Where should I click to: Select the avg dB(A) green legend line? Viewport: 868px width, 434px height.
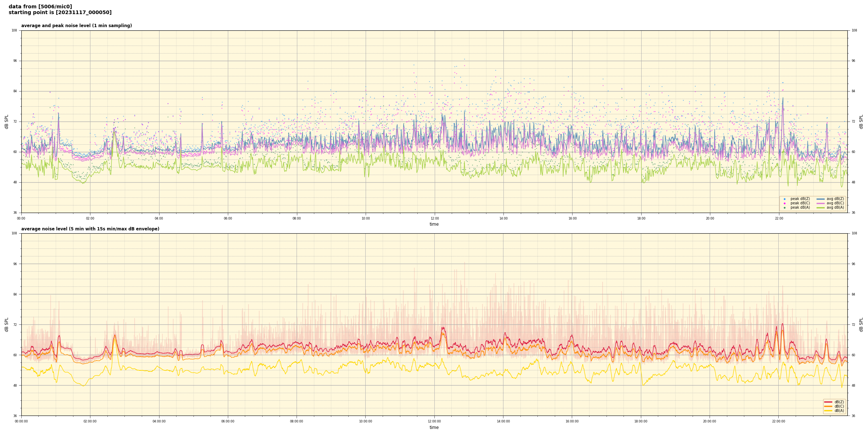coord(821,208)
